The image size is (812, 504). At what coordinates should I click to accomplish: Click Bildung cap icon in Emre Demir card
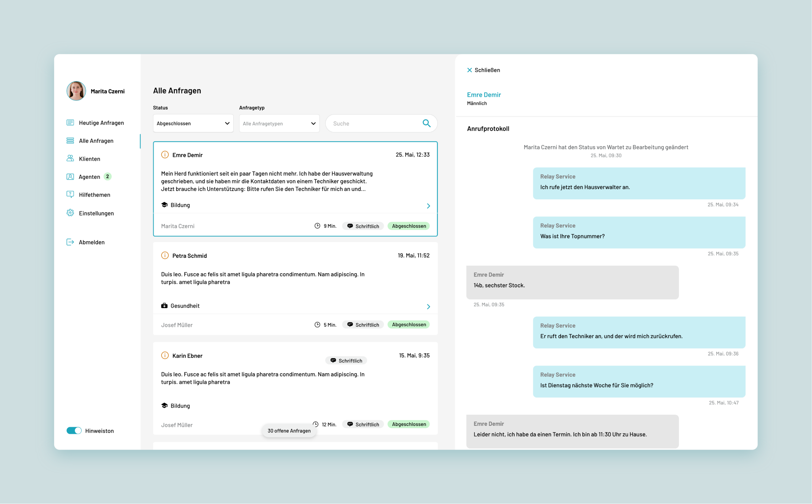(164, 205)
